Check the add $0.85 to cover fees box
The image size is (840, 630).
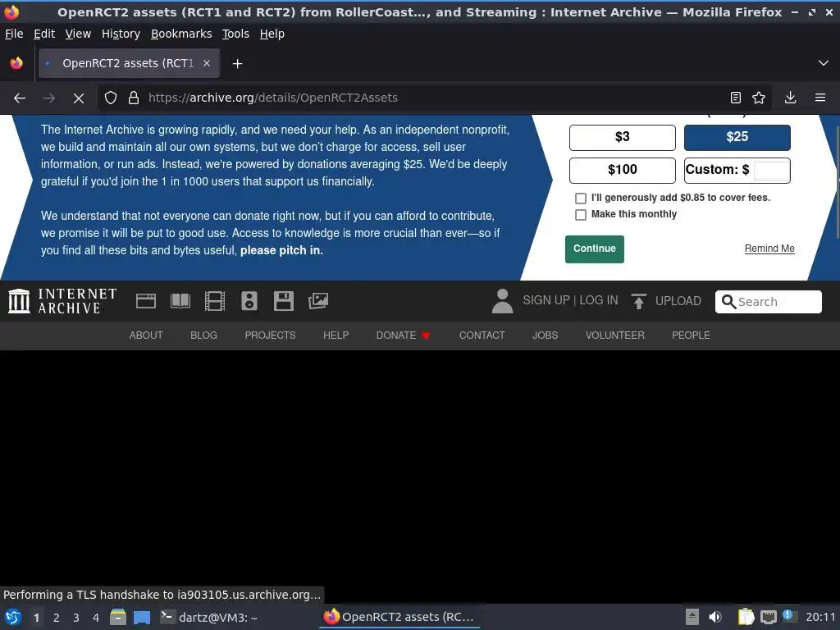click(x=581, y=199)
